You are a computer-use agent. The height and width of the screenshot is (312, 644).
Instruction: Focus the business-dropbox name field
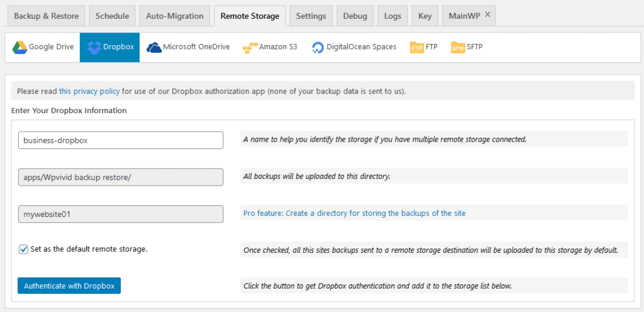pyautogui.click(x=121, y=140)
